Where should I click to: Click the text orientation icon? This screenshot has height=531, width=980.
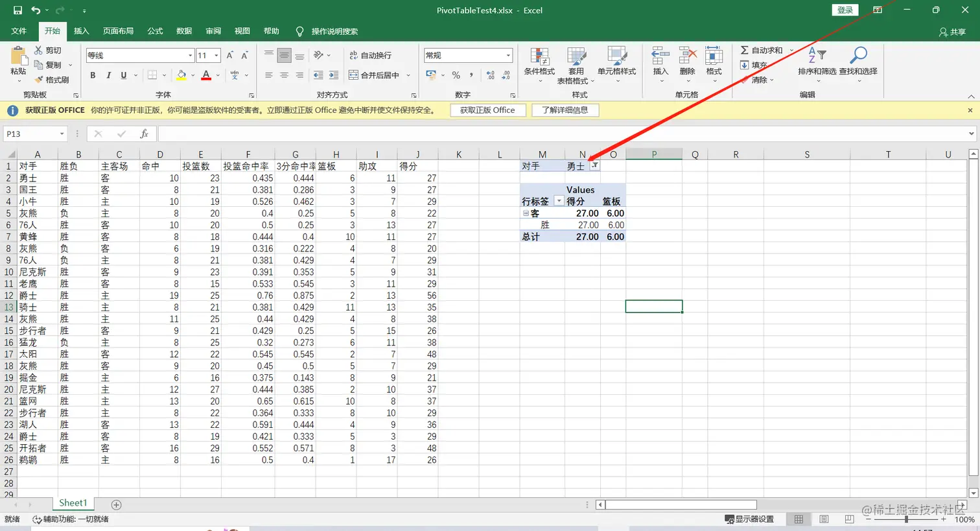point(319,56)
